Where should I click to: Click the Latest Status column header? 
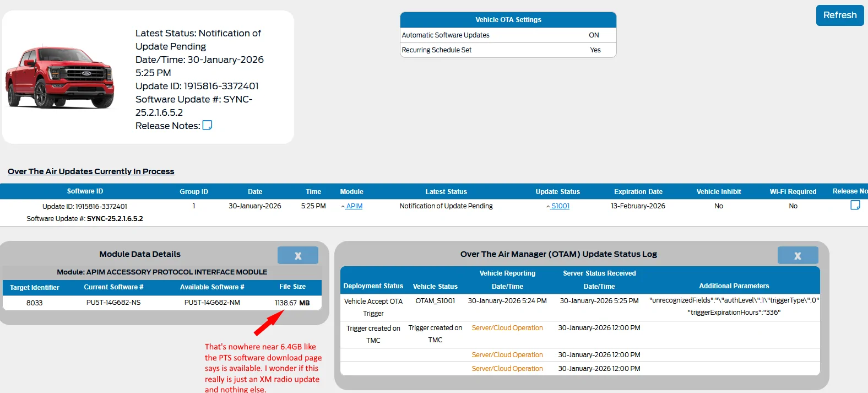point(446,192)
